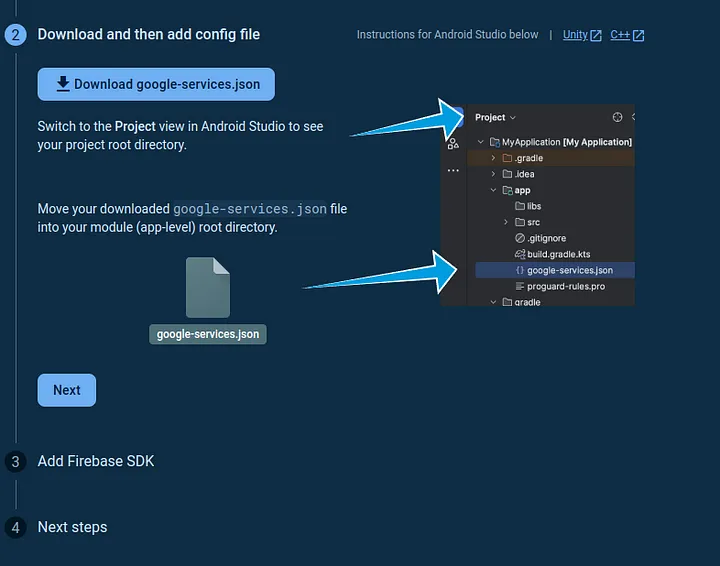Select the .idea folder row

click(x=551, y=174)
